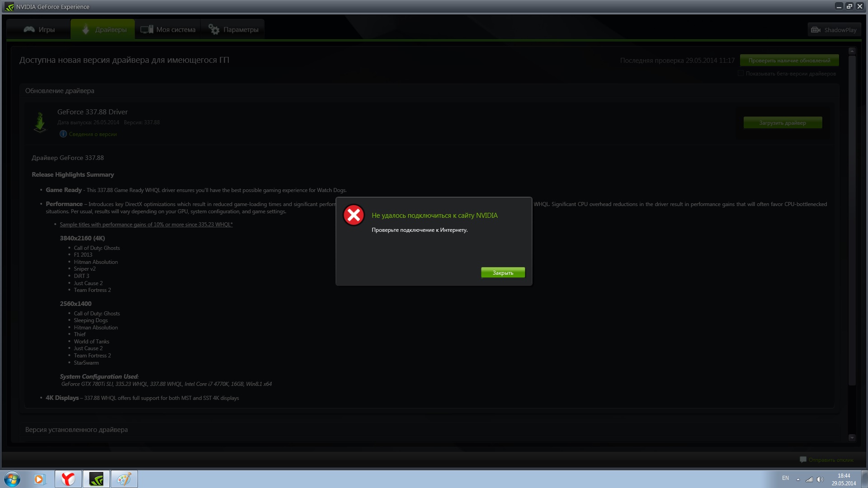This screenshot has height=488, width=868.
Task: Click the Sniper v2 list entry
Action: click(x=85, y=269)
